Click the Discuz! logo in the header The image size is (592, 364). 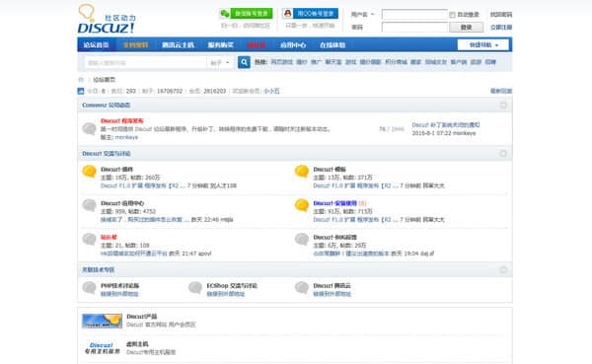[x=107, y=19]
